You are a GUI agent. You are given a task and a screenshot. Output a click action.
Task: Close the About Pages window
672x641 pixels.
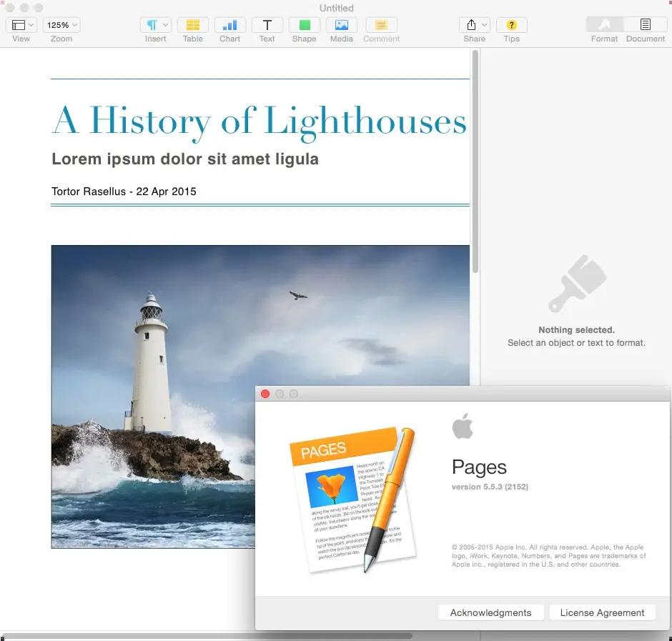[265, 394]
